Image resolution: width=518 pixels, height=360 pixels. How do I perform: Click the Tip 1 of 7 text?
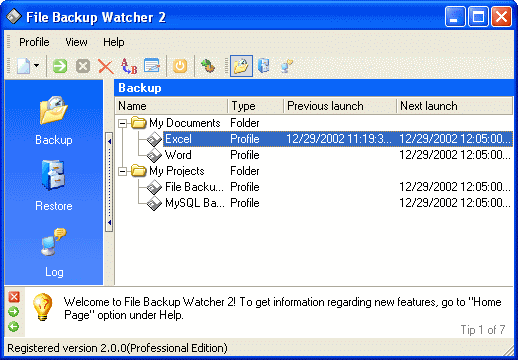pyautogui.click(x=483, y=330)
